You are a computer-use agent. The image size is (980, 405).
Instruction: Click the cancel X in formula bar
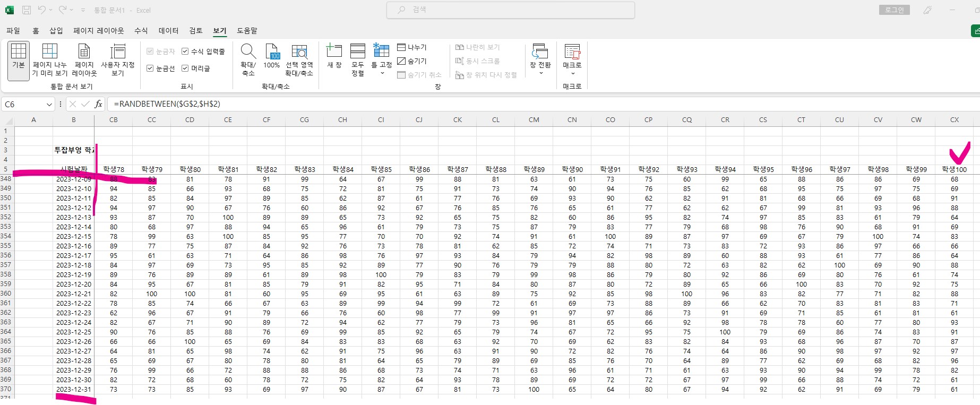pyautogui.click(x=73, y=104)
